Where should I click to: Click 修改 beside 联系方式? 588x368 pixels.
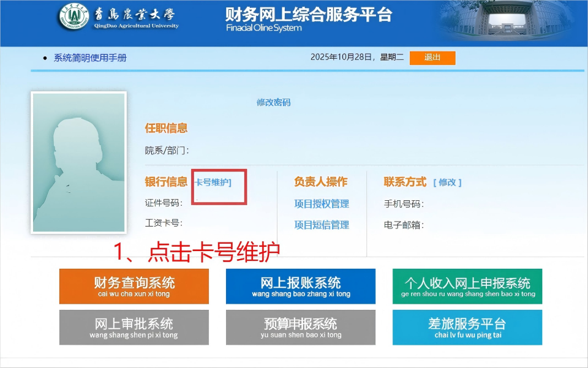click(447, 182)
